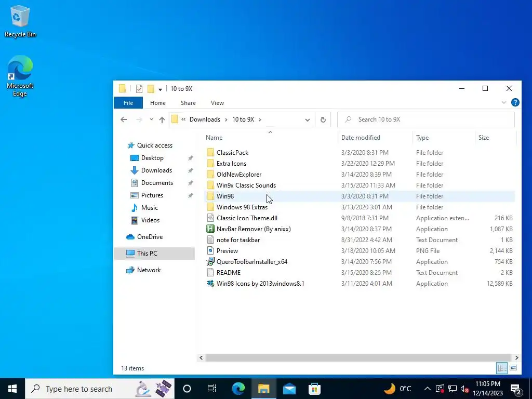Image resolution: width=532 pixels, height=399 pixels.
Task: Open the File tab
Action: point(128,103)
